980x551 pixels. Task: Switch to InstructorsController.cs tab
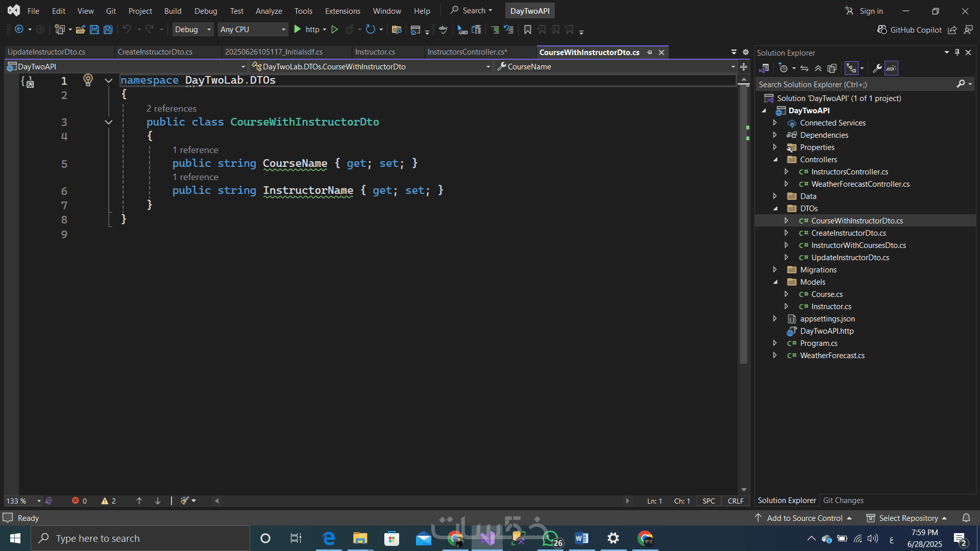coord(467,52)
